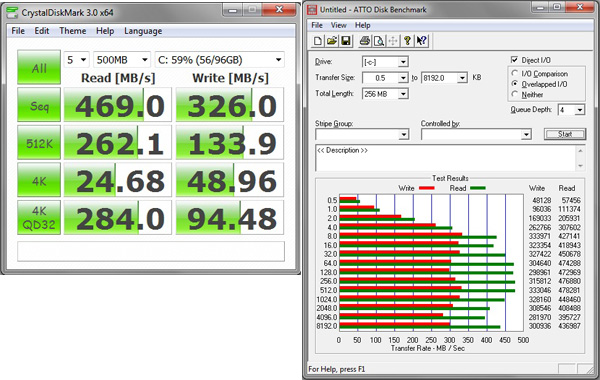The height and width of the screenshot is (380, 600).
Task: Click the ATTO write result 48128
Action: 542,200
